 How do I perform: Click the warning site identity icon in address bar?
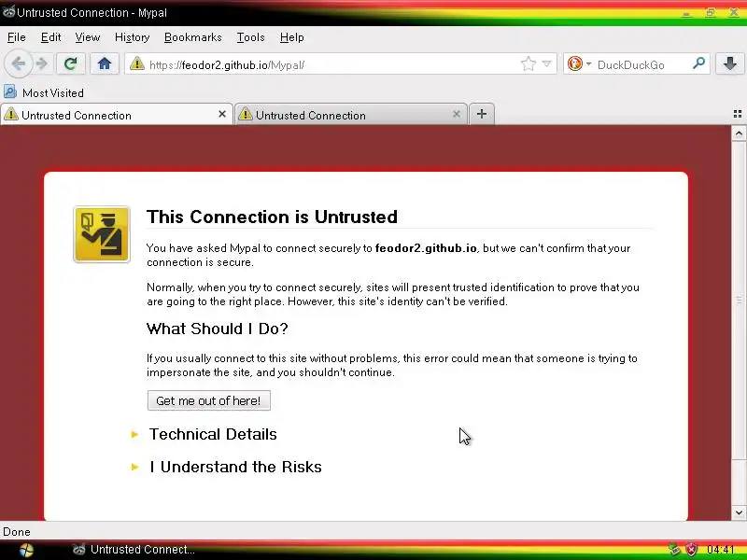coord(137,63)
